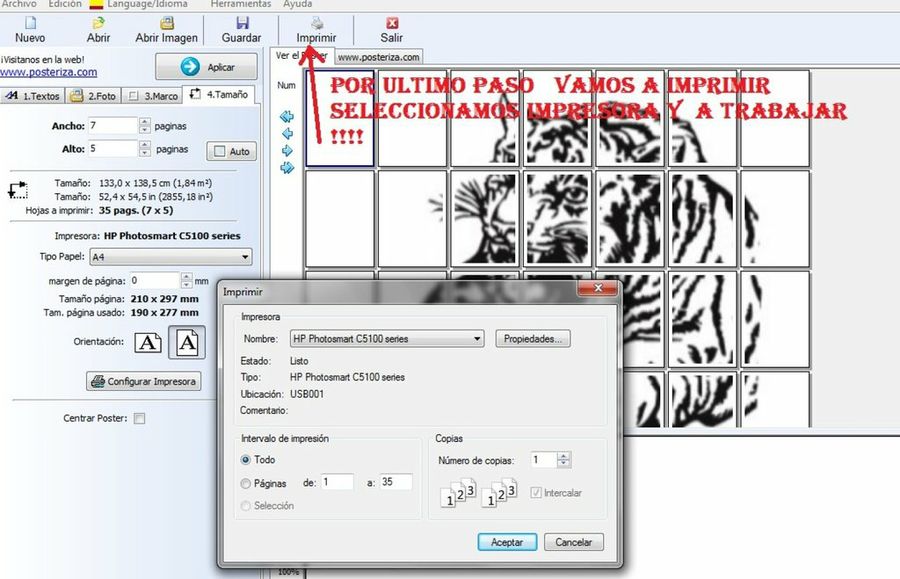Increase the Número de copias stepper
This screenshot has width=900, height=579.
pos(565,456)
